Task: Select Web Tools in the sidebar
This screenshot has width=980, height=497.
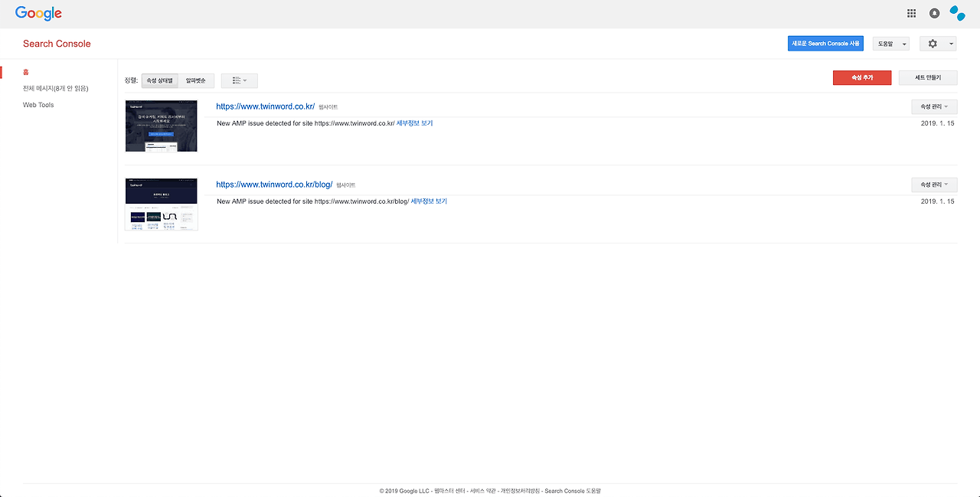Action: (x=38, y=105)
